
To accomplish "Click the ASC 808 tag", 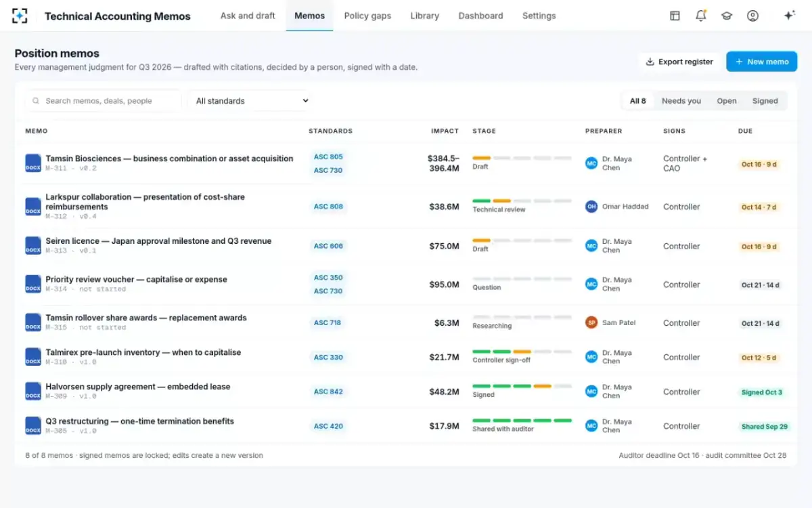I will [x=328, y=207].
